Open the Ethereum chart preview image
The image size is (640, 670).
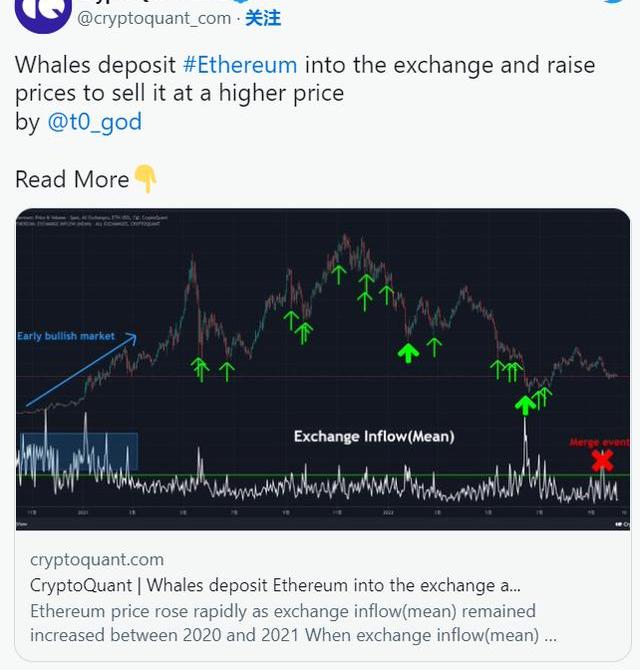pos(322,300)
